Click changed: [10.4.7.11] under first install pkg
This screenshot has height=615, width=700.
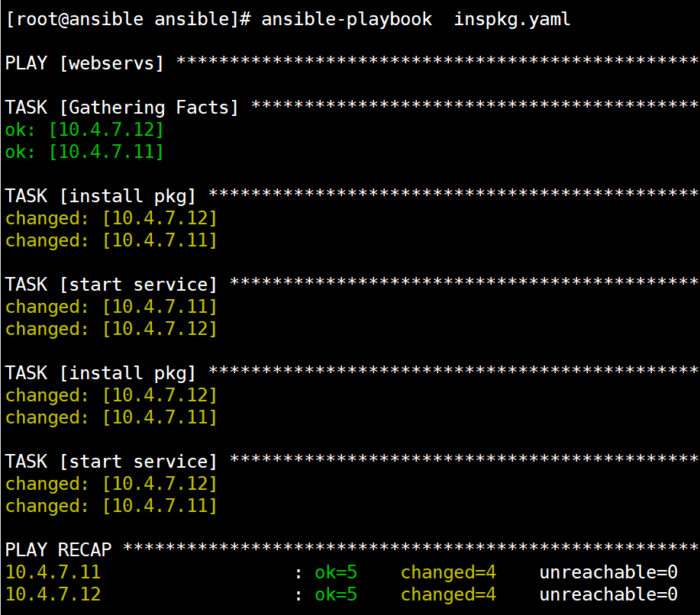pos(111,240)
